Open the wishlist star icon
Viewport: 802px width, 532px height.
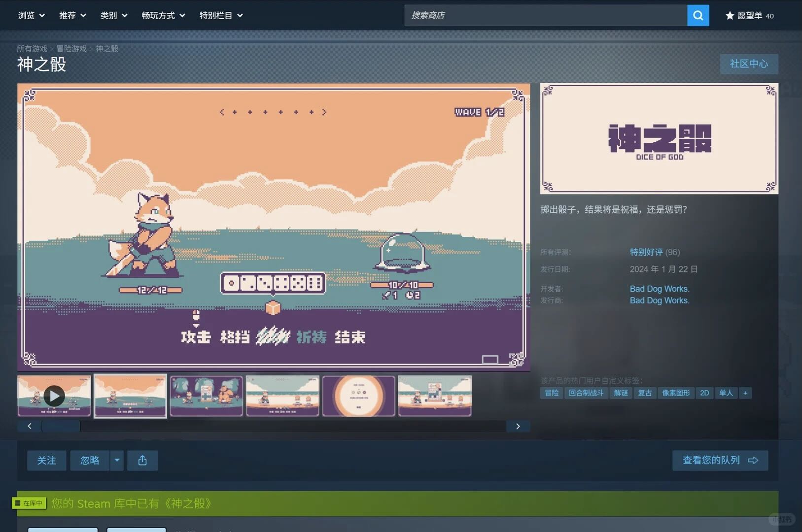pyautogui.click(x=730, y=16)
